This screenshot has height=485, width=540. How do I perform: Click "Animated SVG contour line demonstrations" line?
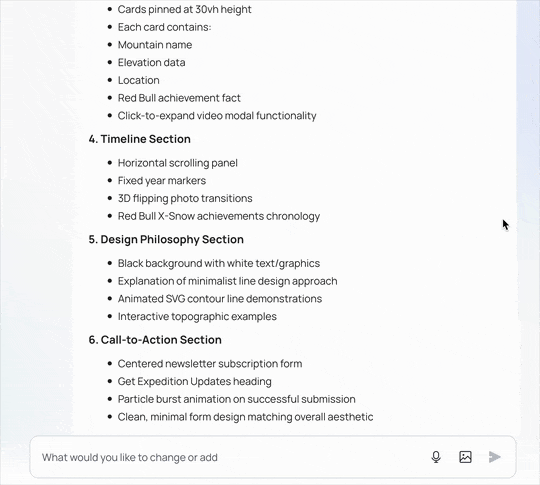220,299
